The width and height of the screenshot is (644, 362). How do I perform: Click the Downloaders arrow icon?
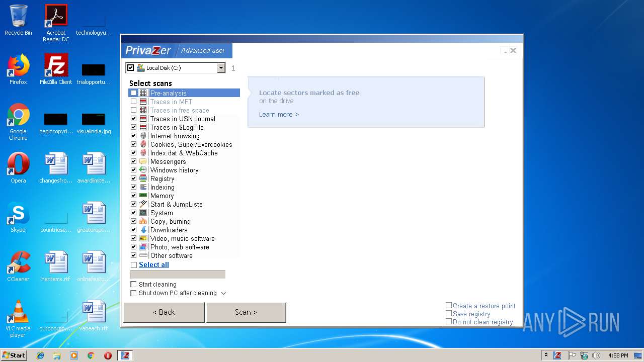click(x=143, y=230)
